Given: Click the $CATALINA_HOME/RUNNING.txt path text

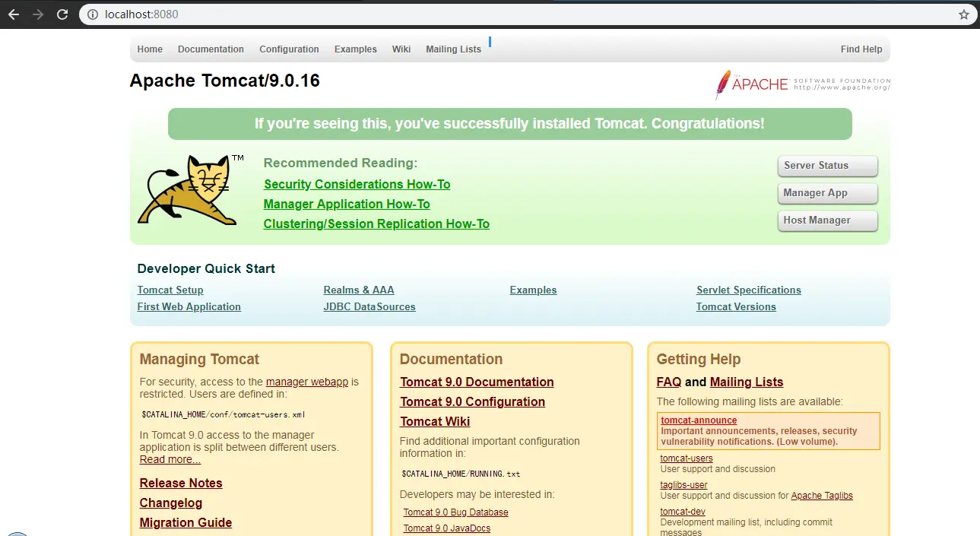Looking at the screenshot, I should pos(461,474).
